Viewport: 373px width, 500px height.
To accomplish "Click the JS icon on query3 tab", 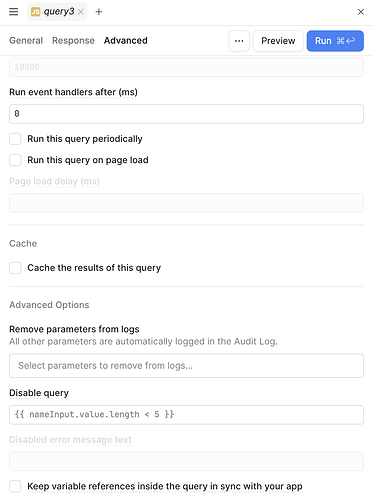I will click(x=36, y=12).
